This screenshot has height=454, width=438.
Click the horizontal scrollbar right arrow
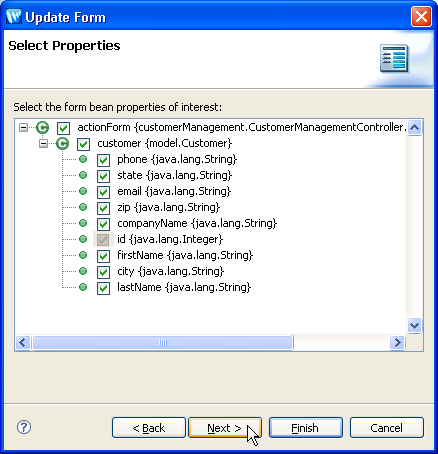tap(397, 342)
